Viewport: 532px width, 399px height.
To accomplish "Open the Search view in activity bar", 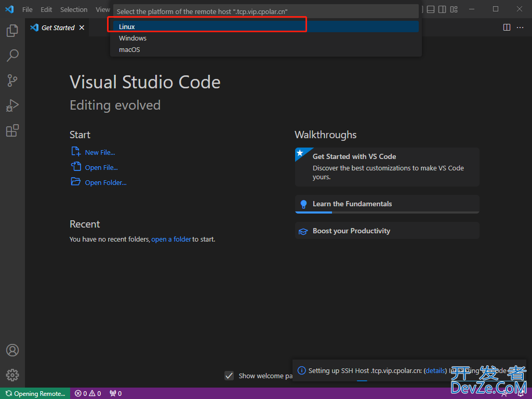I will tap(12, 56).
